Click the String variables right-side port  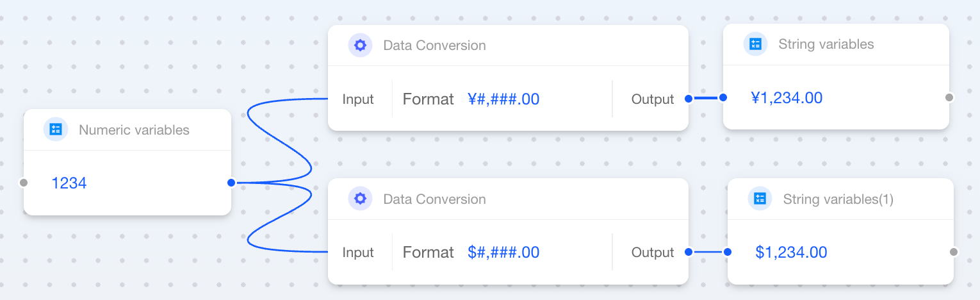tap(949, 97)
